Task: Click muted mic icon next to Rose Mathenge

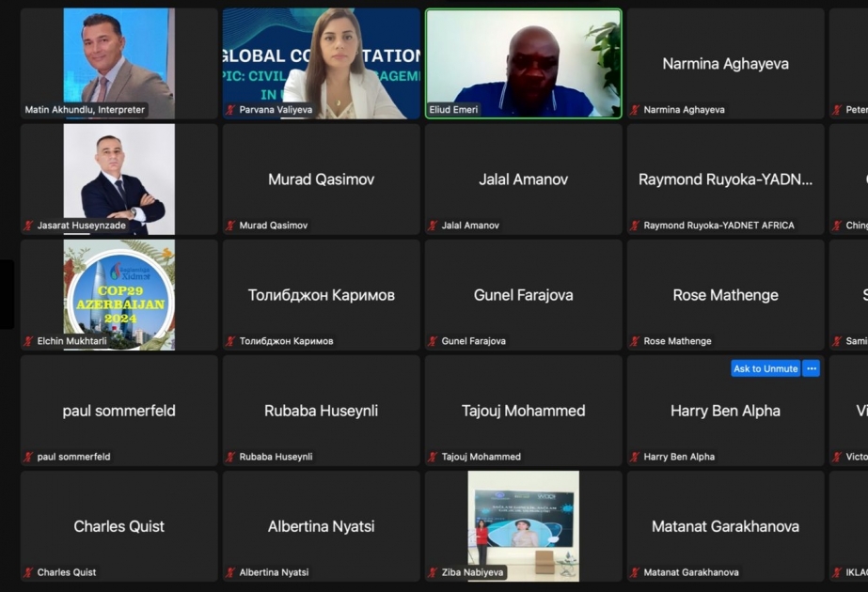Action: [635, 341]
